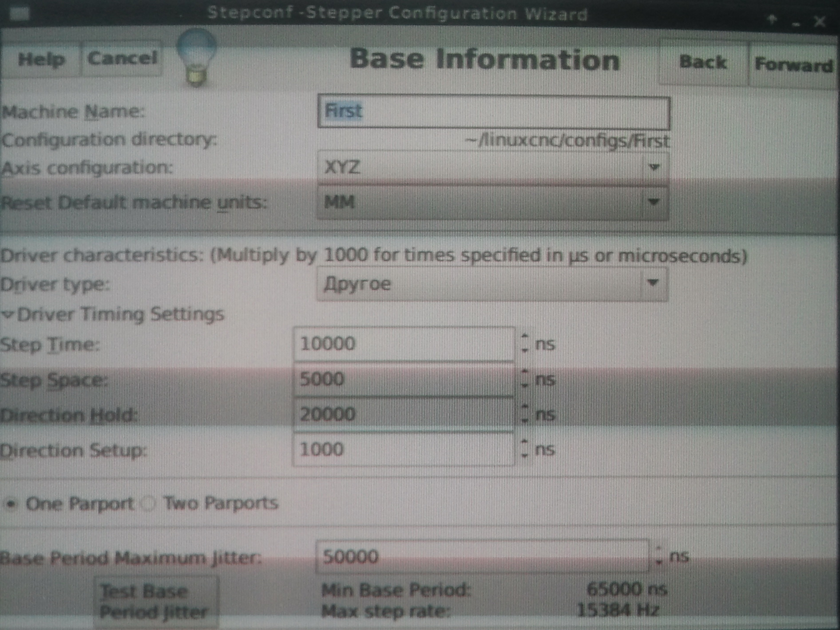Click the 65000 ns Min Base Period value
Screen dimensions: 840x630
(627, 590)
